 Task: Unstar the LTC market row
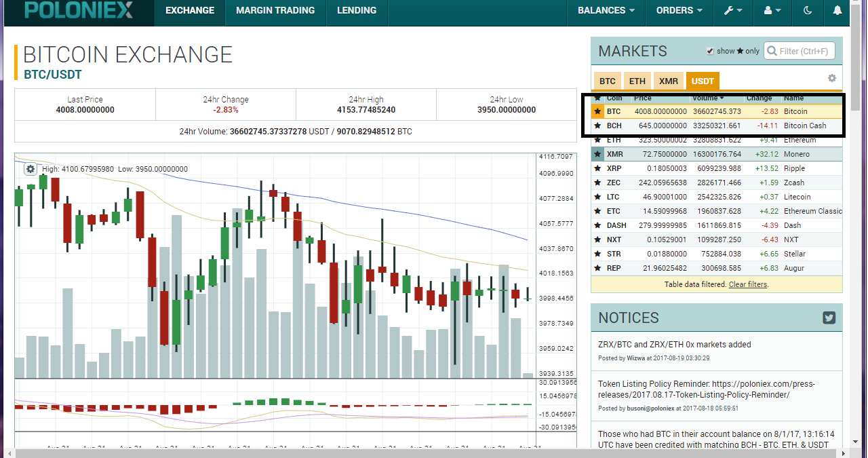[597, 197]
